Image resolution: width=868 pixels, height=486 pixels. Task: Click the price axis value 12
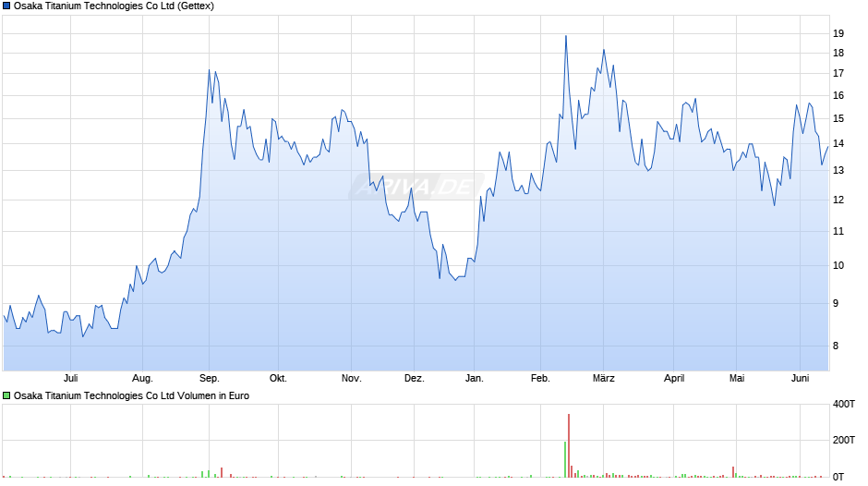838,200
